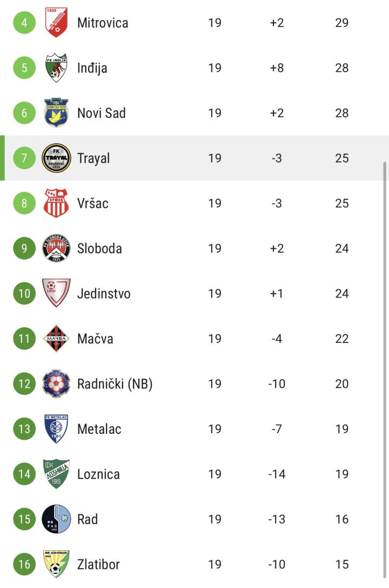Click the Radnički (NB) round badge
This screenshot has width=389, height=588.
coord(56,384)
